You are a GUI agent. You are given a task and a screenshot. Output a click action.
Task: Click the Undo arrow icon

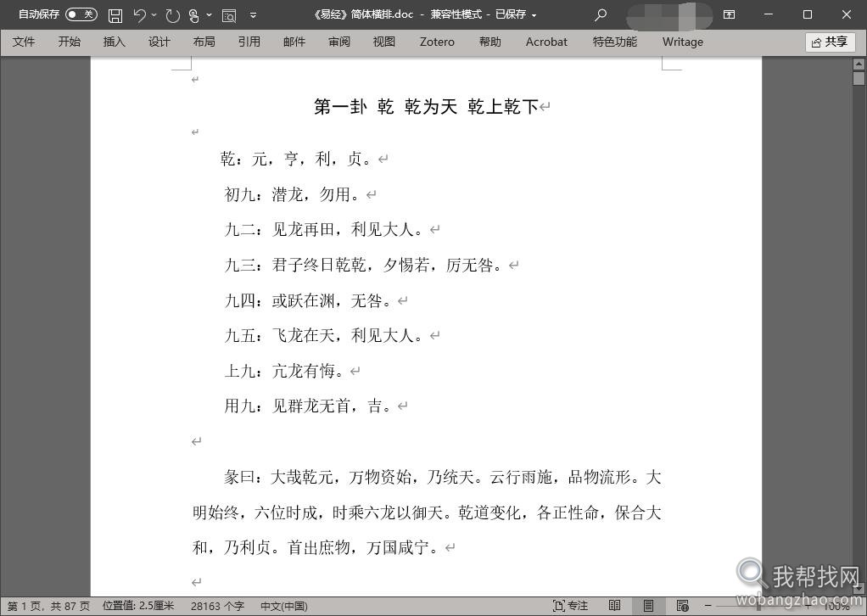pyautogui.click(x=139, y=15)
